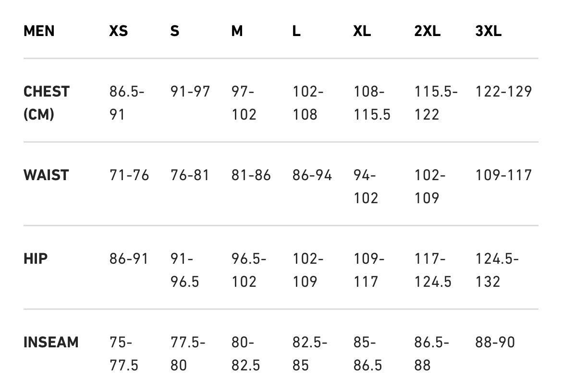This screenshot has width=562, height=392.
Task: Click waist value 71-76 for XS
Action: (129, 175)
